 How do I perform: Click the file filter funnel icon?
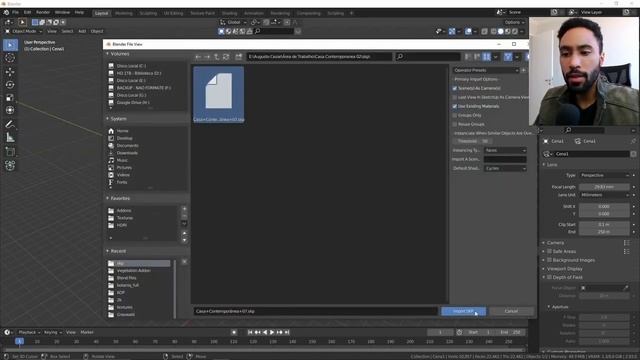click(508, 57)
